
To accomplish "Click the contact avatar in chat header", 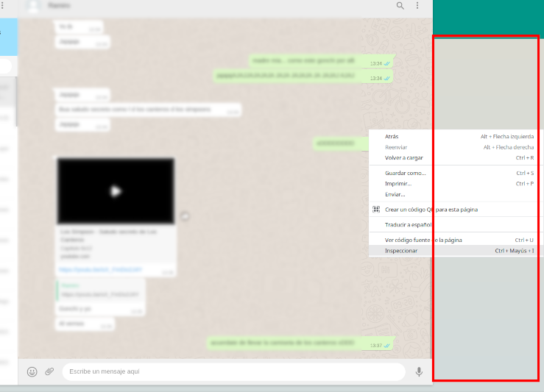I will click(x=32, y=7).
